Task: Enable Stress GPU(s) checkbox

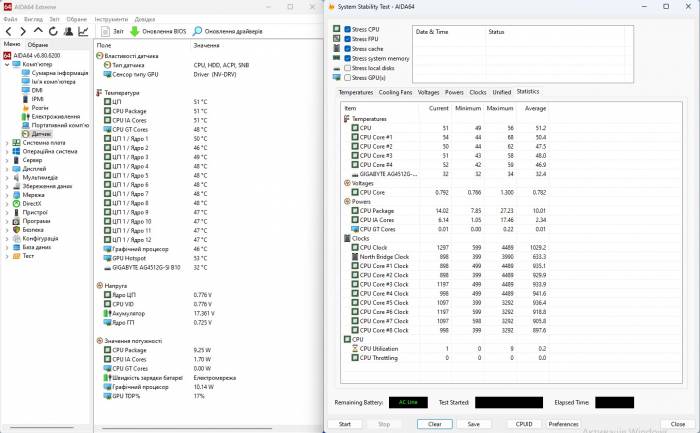Action: (347, 78)
